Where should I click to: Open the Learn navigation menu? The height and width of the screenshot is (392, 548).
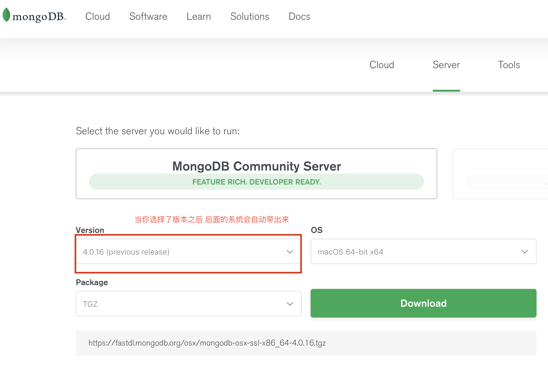point(199,17)
